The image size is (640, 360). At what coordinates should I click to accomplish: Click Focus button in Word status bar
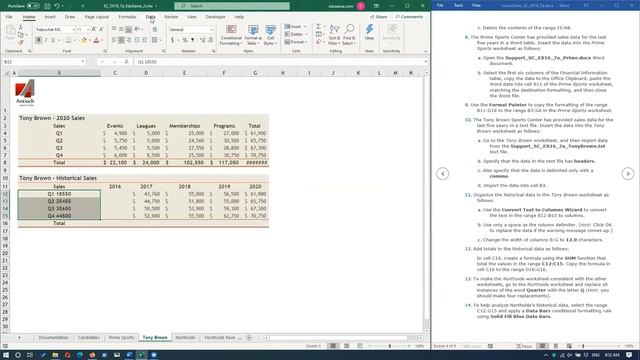(524, 346)
